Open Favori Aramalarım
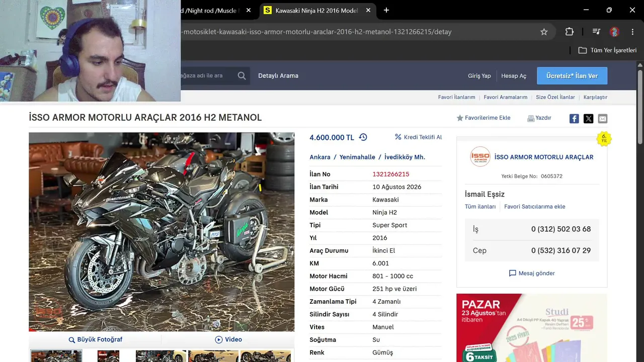Image resolution: width=644 pixels, height=362 pixels. pyautogui.click(x=506, y=97)
